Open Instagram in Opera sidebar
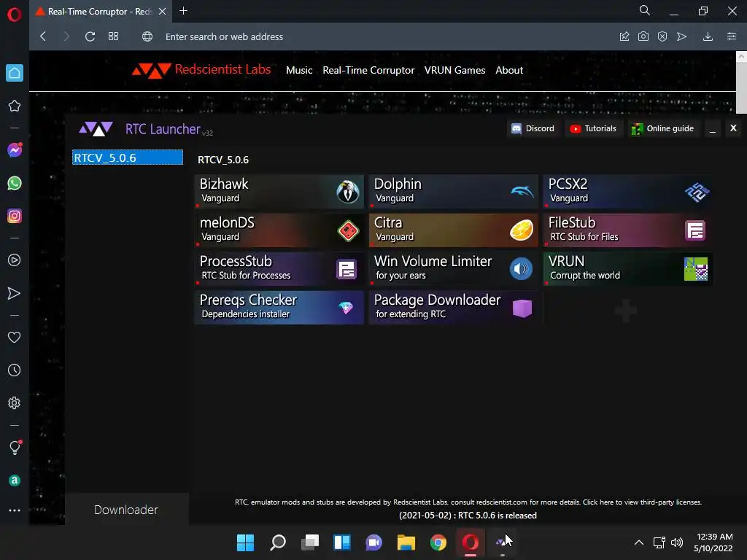Screen dimensions: 747x560 pos(15,216)
